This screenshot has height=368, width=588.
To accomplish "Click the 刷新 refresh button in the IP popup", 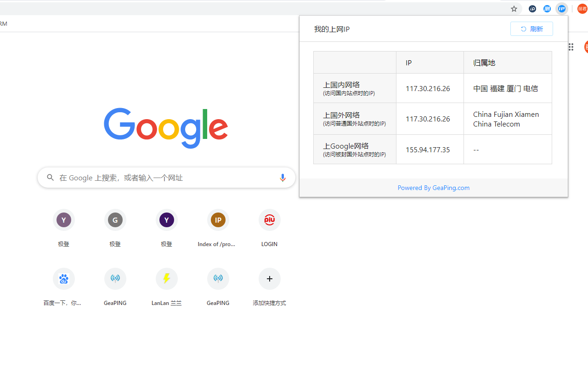I will click(531, 29).
